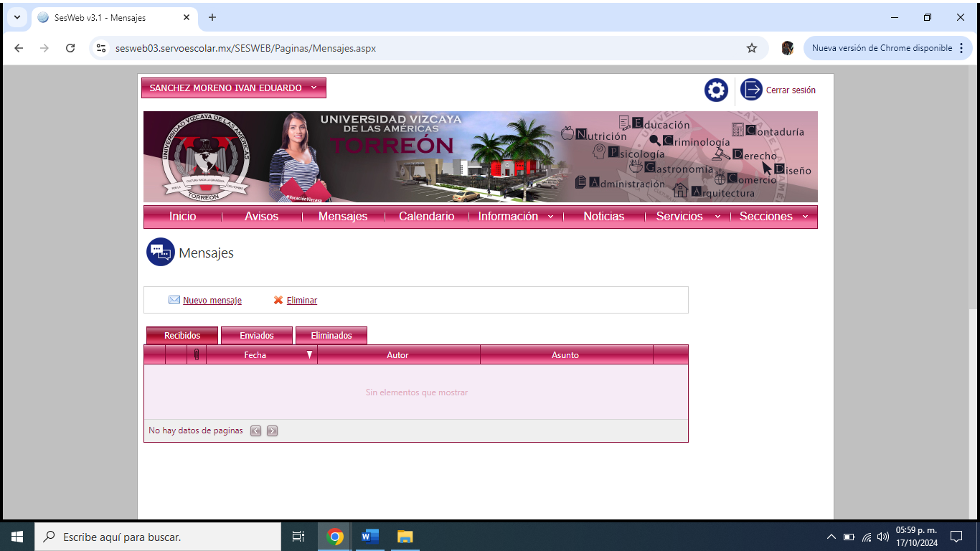Open battery status tray icon
The image size is (980, 551).
[849, 537]
